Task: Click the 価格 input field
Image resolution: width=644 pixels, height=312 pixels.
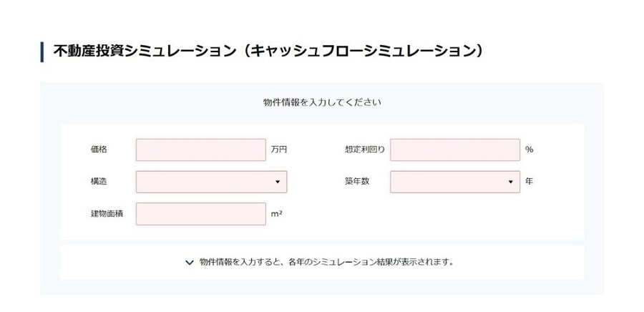Action: tap(200, 150)
